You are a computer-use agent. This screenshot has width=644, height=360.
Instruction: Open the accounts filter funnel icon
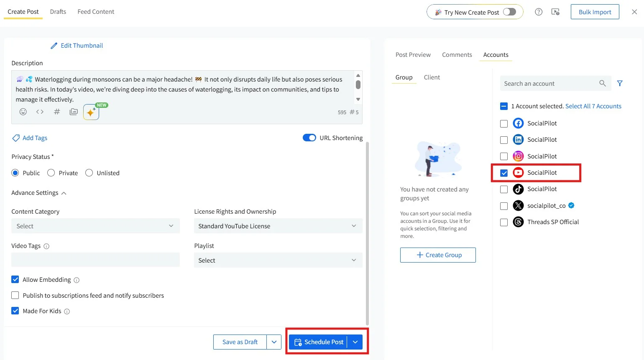pos(620,83)
